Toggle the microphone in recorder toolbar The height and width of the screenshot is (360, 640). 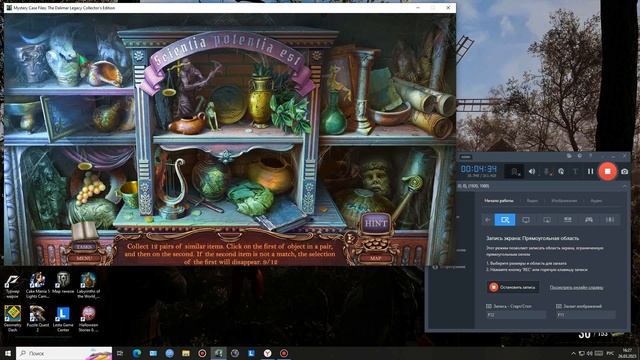click(x=547, y=172)
